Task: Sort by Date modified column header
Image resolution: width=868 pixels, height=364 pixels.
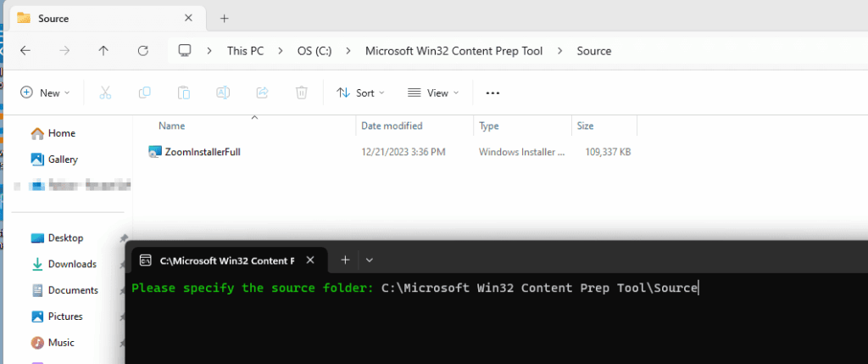Action: click(x=392, y=126)
